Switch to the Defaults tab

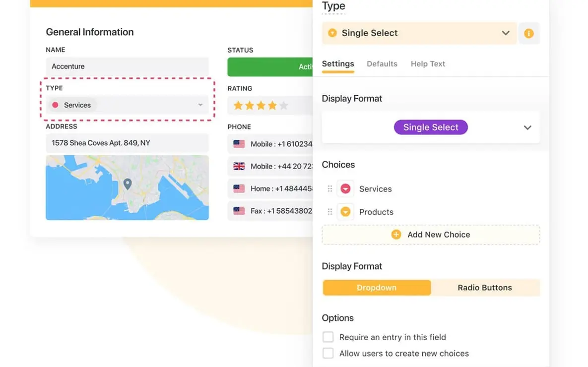[x=382, y=64]
